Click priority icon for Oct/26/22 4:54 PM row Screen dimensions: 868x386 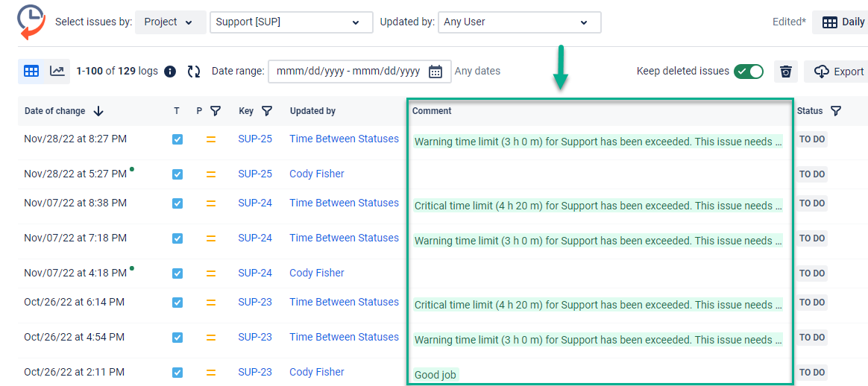pos(211,338)
